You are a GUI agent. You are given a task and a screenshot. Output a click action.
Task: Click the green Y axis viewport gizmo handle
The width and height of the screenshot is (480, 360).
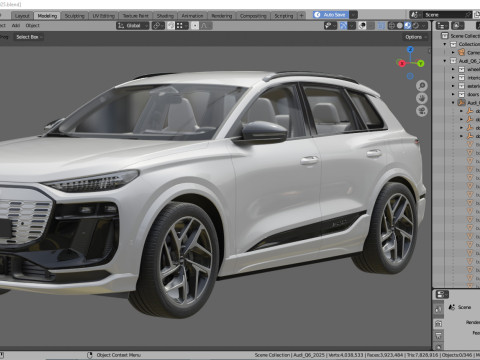420,63
